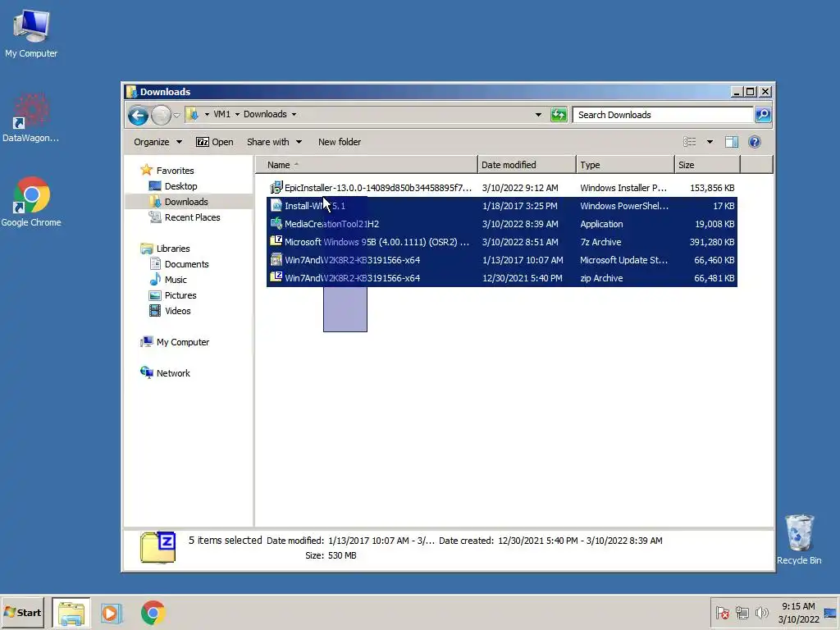Viewport: 840px width, 630px height.
Task: Open Windows Explorer from the taskbar
Action: pos(71,613)
